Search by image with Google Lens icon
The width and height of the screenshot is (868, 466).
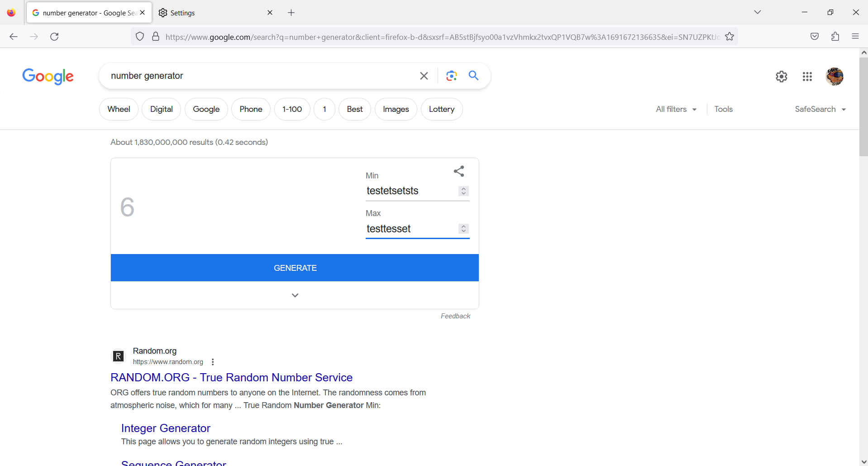tap(451, 76)
